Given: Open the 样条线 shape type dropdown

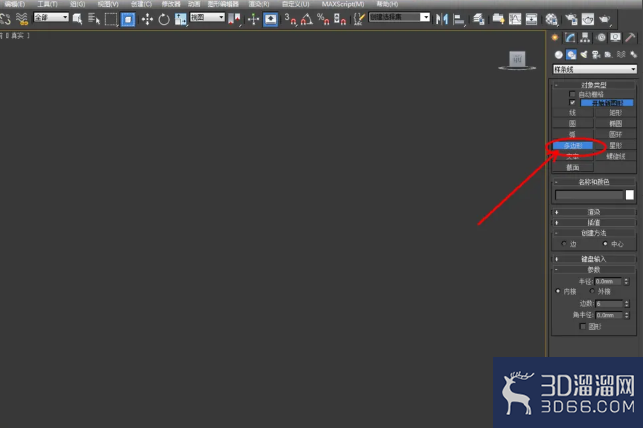Looking at the screenshot, I should coord(595,69).
